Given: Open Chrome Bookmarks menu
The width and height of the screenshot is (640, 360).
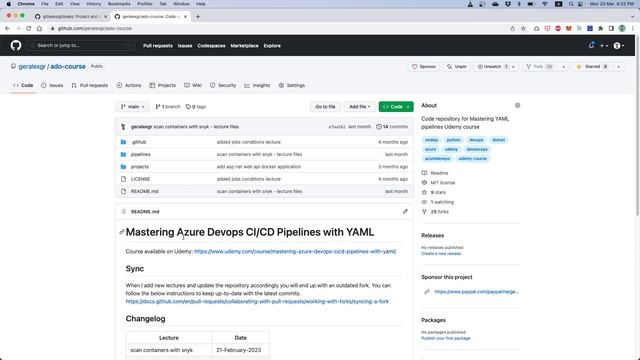Looking at the screenshot, I should (x=119, y=4).
